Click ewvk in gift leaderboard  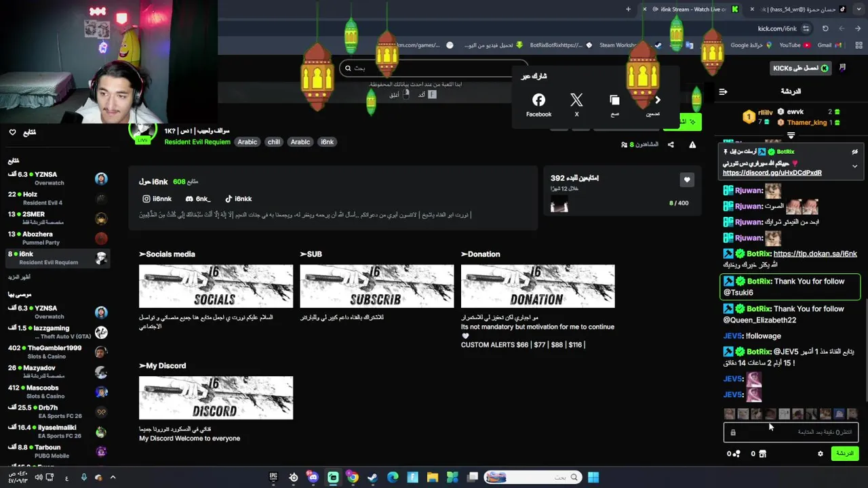(795, 112)
